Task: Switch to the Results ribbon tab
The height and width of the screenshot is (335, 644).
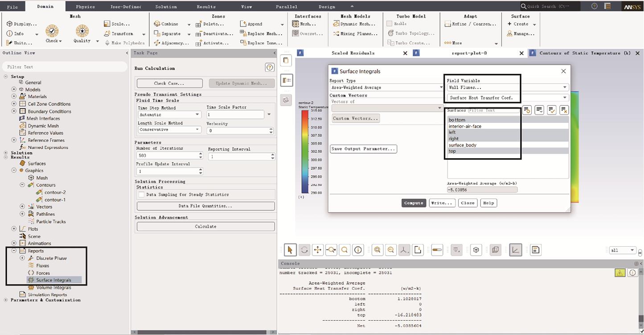Action: 206,7
